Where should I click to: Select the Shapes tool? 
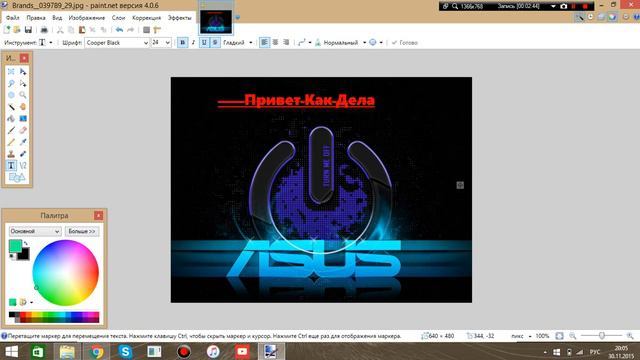tap(17, 178)
